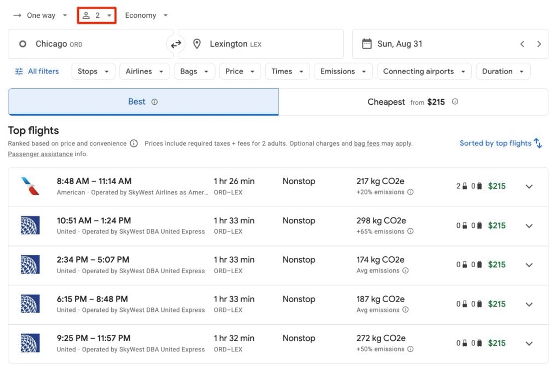This screenshot has height=368, width=560.
Task: Go to previous date arrow
Action: point(522,44)
